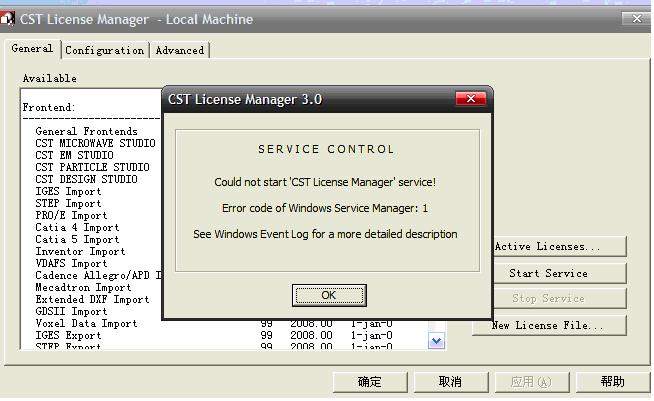Click the Frontend: heading in list

[x=49, y=108]
